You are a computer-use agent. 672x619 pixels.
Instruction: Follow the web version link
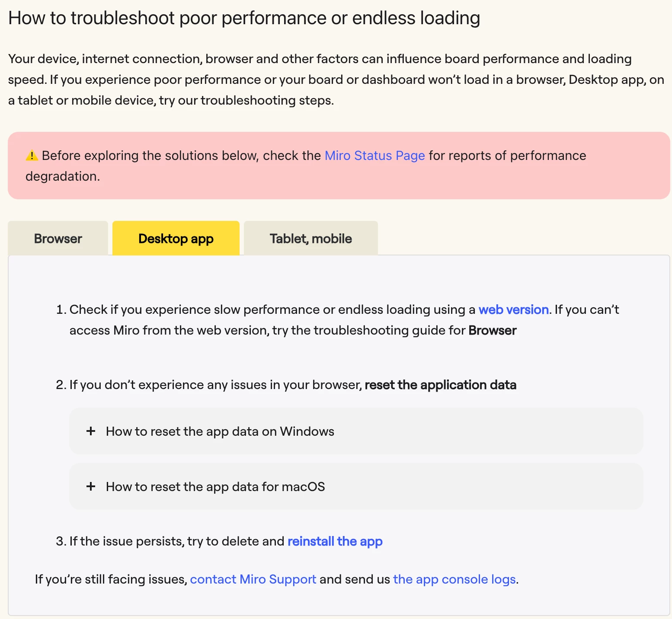[x=514, y=309]
